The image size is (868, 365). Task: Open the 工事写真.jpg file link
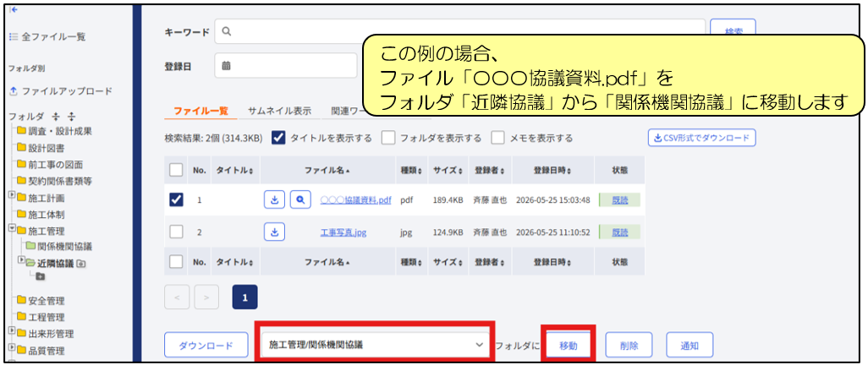[343, 233]
